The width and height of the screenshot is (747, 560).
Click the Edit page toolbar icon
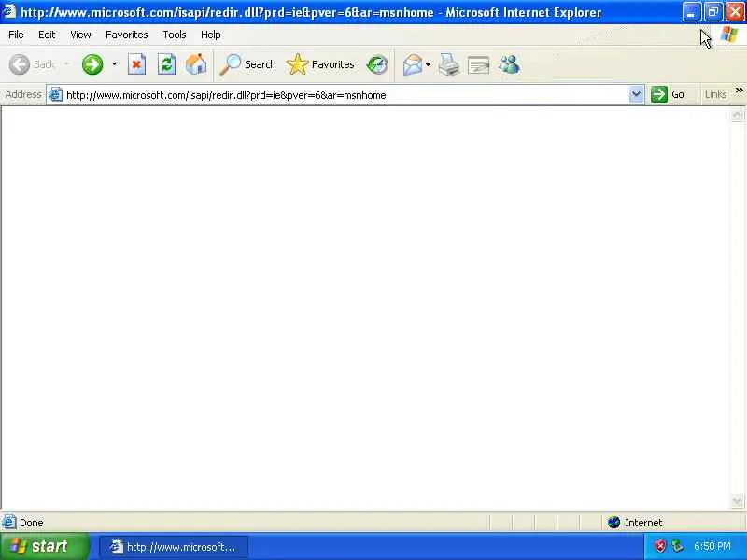479,64
